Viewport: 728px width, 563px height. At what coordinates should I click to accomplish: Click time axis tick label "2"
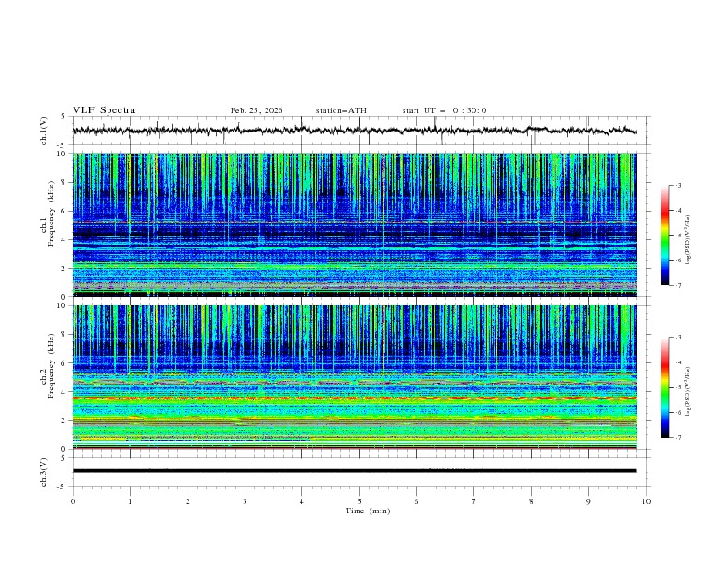[188, 501]
